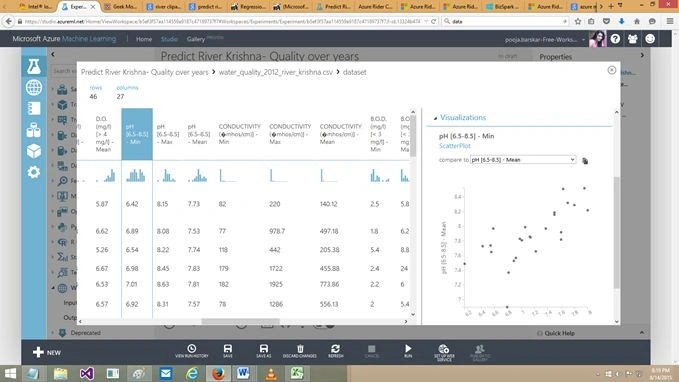Open the Trained Models cube icon

[34, 151]
